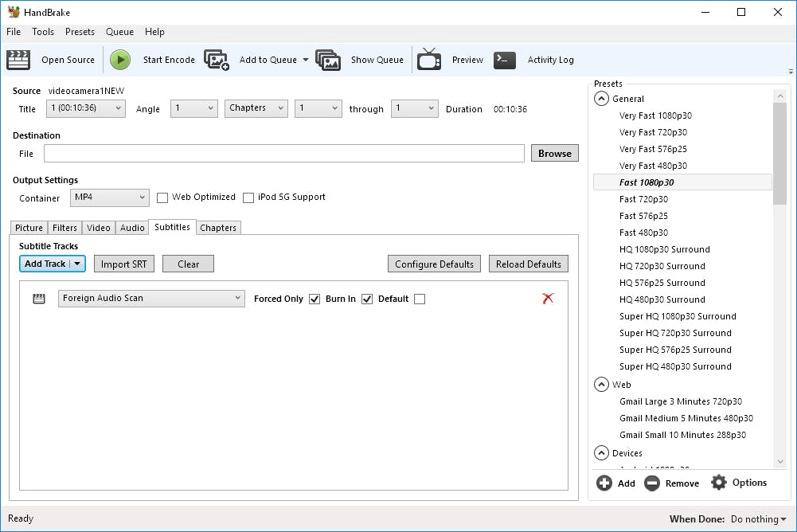Click Configure Defaults button

[434, 264]
